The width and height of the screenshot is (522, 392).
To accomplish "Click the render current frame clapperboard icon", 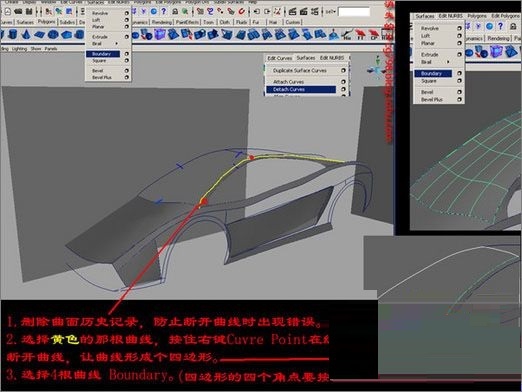I will tap(293, 11).
